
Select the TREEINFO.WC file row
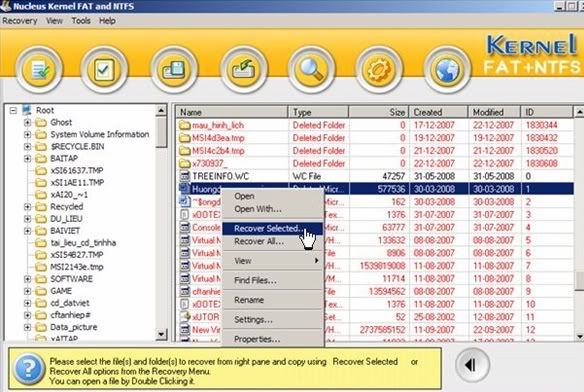coord(374,176)
